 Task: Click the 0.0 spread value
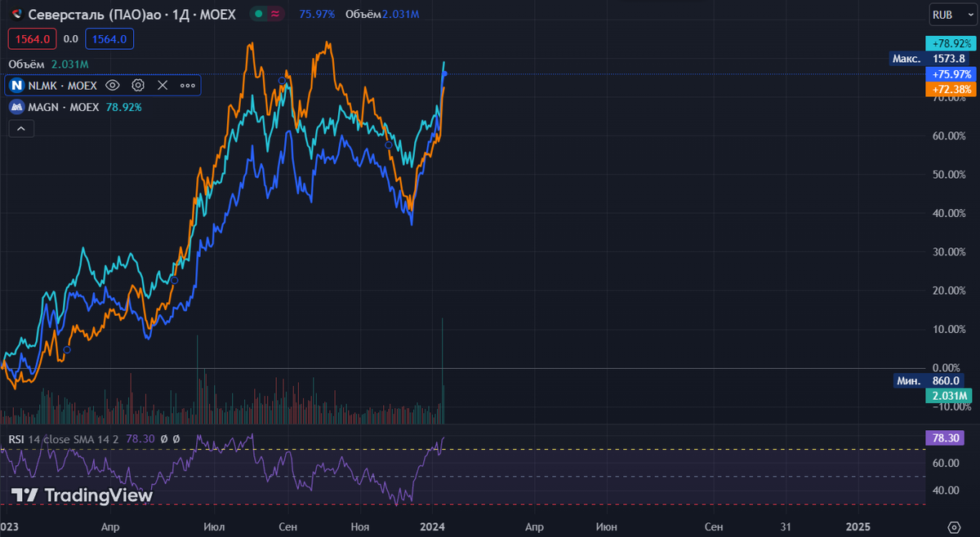coord(71,38)
